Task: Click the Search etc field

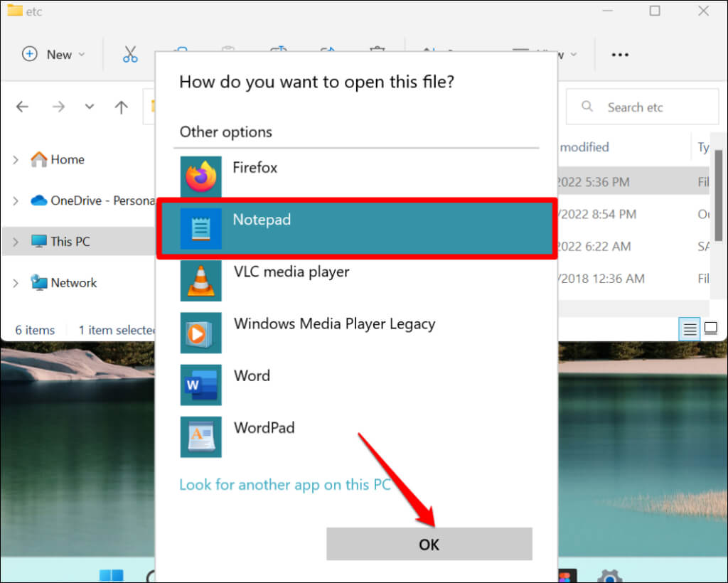Action: pos(635,107)
